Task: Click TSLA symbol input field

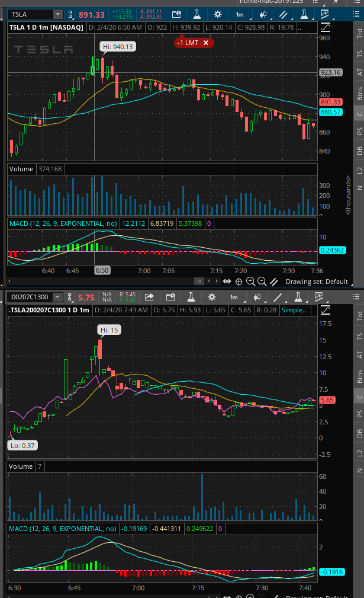Action: point(30,14)
